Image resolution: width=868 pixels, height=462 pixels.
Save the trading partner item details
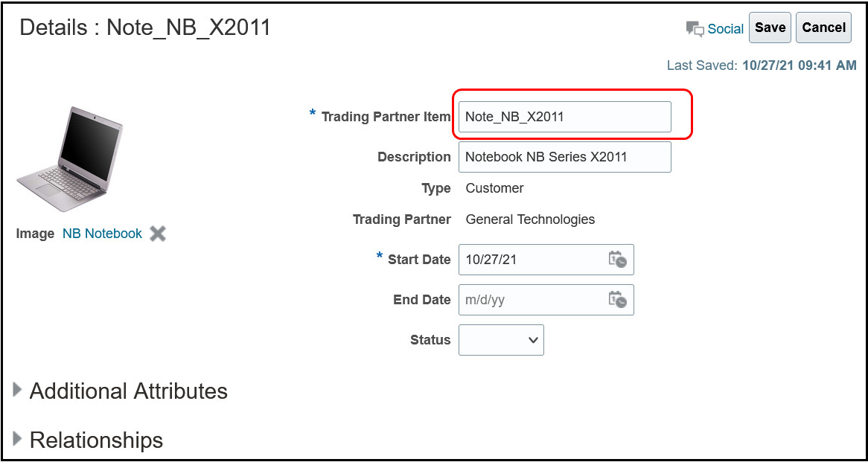point(770,28)
